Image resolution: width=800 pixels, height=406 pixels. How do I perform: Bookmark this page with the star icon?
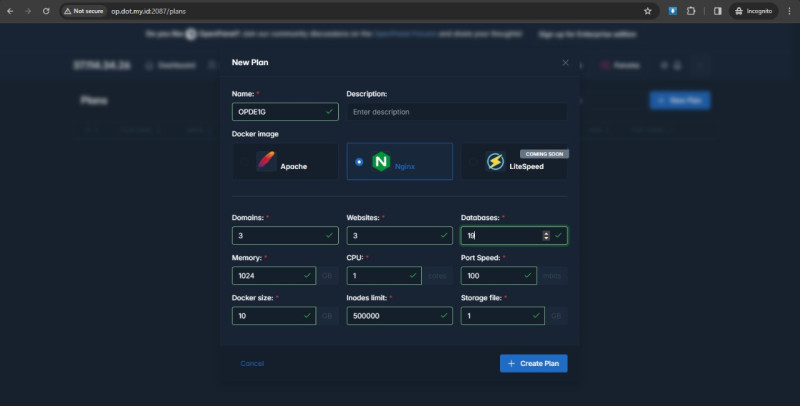[x=647, y=10]
